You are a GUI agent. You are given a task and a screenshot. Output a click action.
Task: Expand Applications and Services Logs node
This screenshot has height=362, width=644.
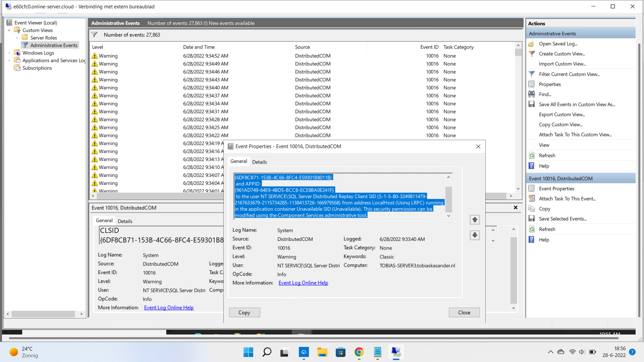pos(9,60)
